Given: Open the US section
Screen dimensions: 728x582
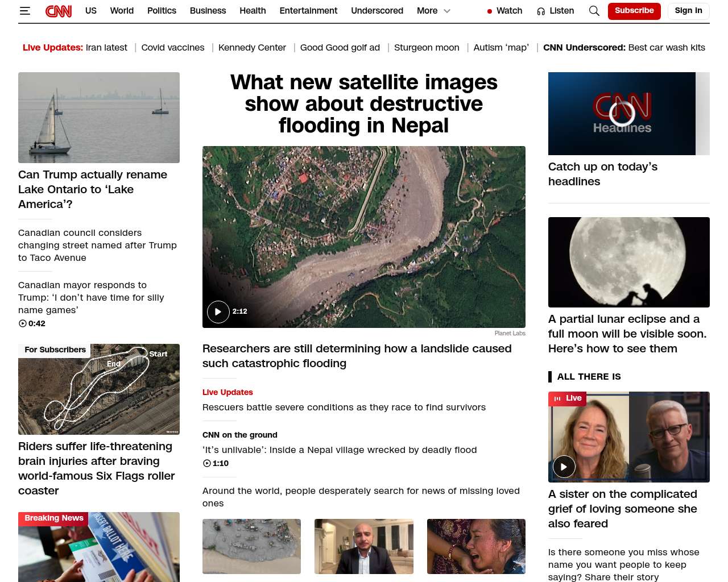Looking at the screenshot, I should (91, 11).
